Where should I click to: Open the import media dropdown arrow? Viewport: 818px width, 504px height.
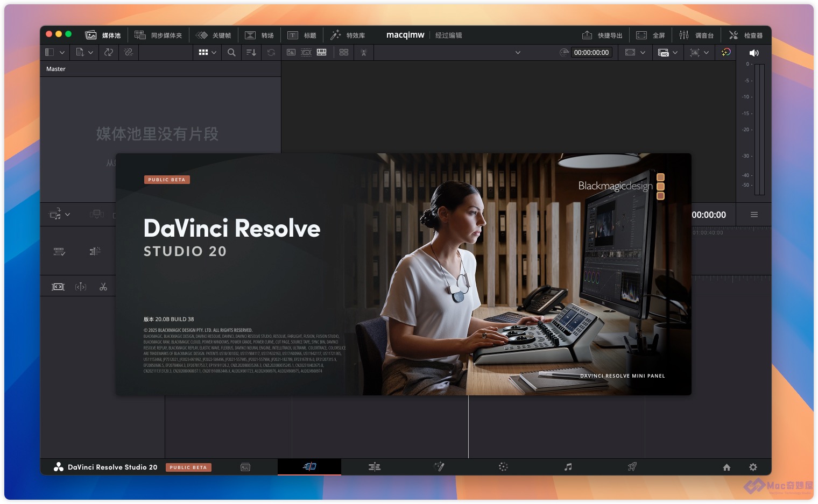tap(90, 53)
